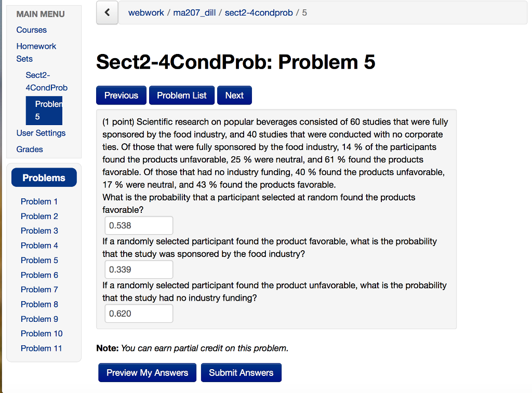This screenshot has height=393, width=532.
Task: Click the Previous button
Action: coord(121,95)
